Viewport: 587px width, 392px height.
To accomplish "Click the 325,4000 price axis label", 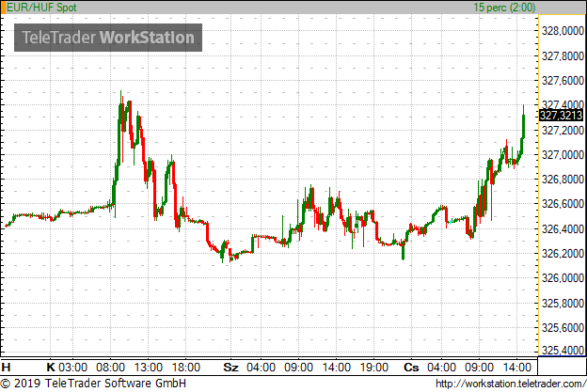I will click(x=563, y=351).
